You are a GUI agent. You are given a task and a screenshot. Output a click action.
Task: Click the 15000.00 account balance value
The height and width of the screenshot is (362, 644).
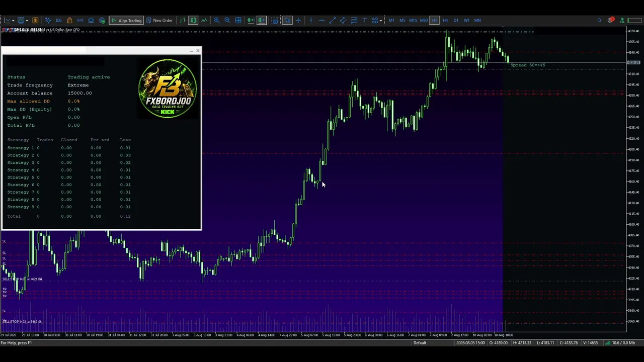[x=79, y=93]
